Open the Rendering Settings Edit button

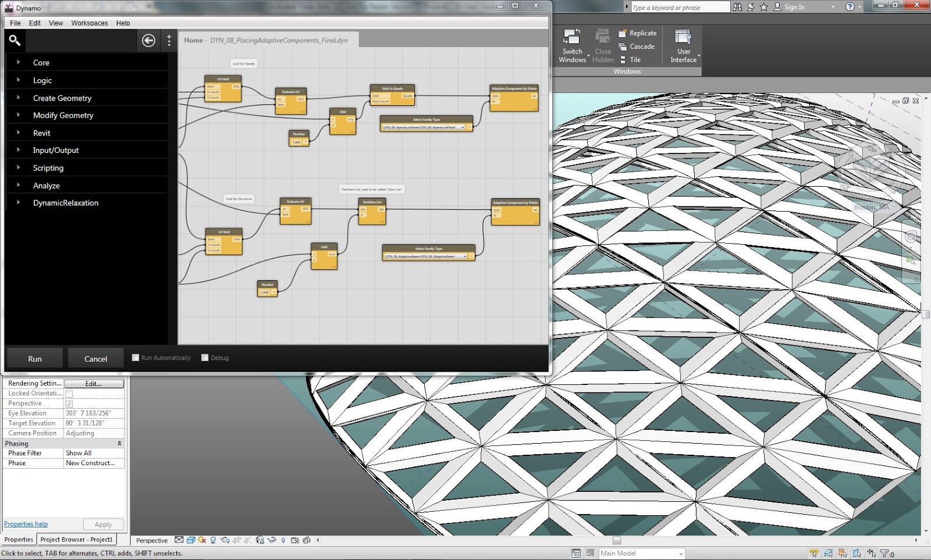pos(94,383)
